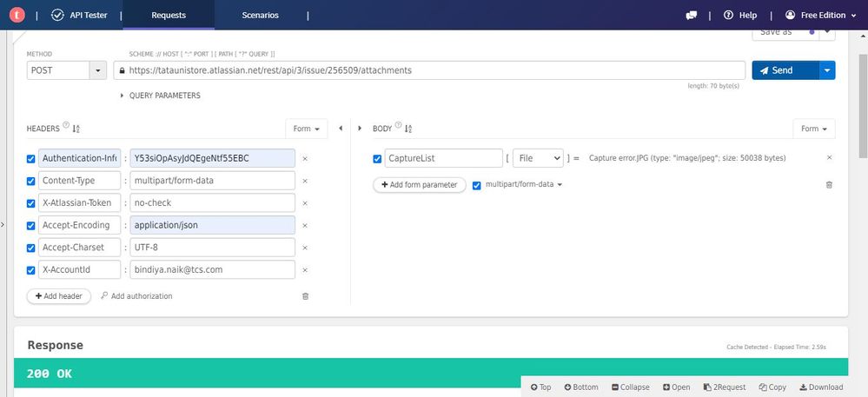This screenshot has height=397, width=868.
Task: Uncheck the Accept-Encoding header checkbox
Action: (31, 226)
